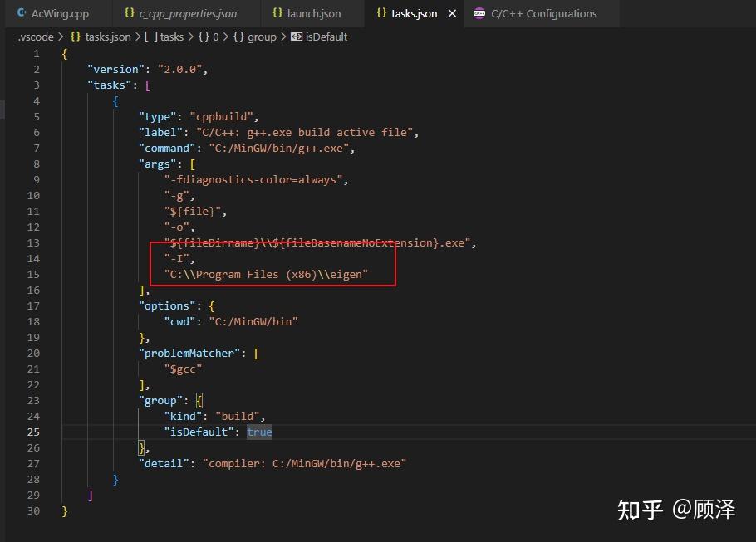Image resolution: width=756 pixels, height=542 pixels.
Task: Click group breadcrumb item
Action: (x=262, y=37)
